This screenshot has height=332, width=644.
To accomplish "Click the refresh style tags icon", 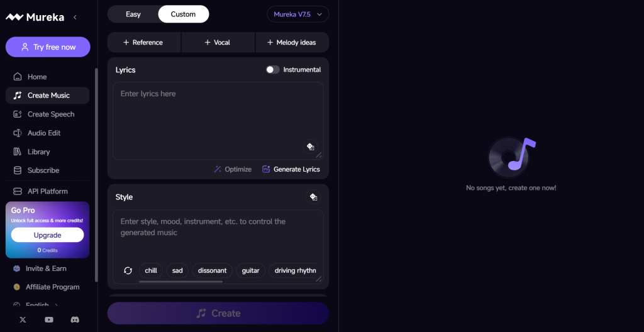I will coord(128,270).
